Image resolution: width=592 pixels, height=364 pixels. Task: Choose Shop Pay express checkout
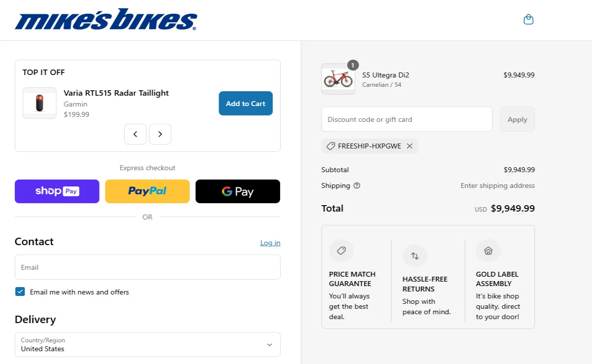coord(57,191)
